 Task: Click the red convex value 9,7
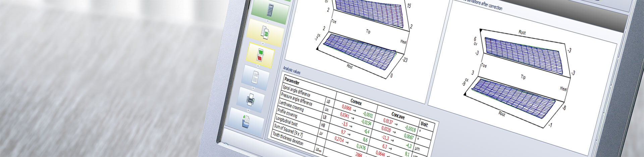click(x=343, y=132)
